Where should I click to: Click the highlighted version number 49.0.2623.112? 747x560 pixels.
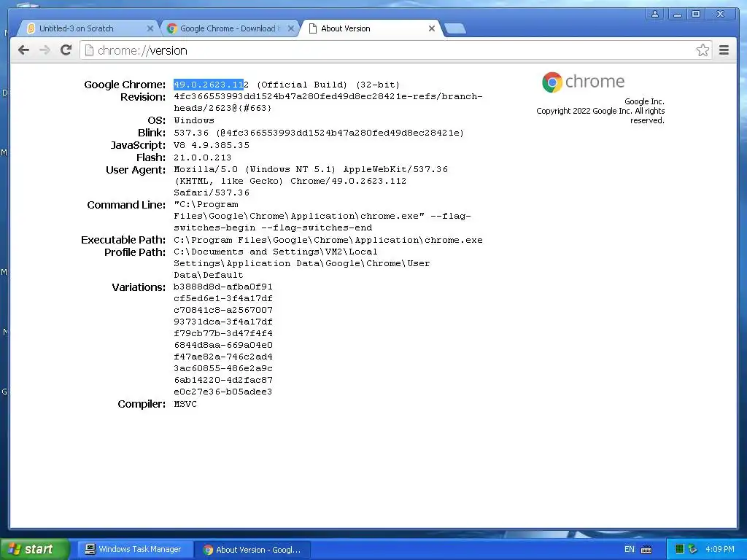(211, 85)
